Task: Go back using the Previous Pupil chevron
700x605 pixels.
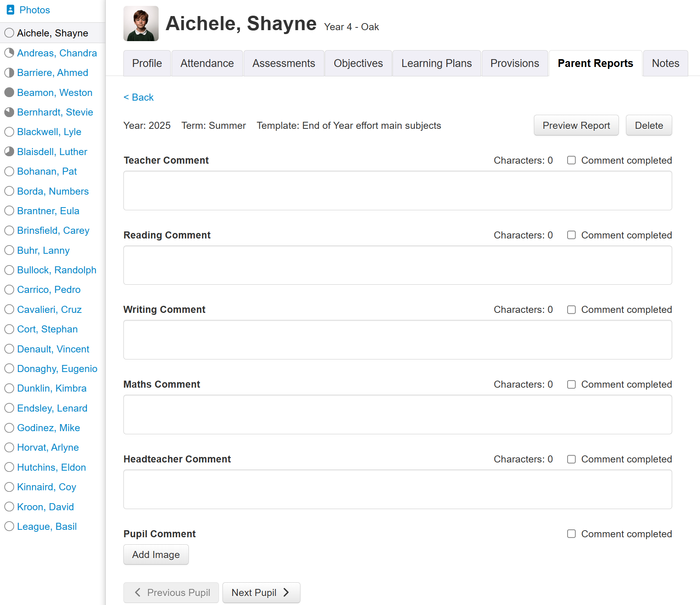Action: (x=137, y=592)
